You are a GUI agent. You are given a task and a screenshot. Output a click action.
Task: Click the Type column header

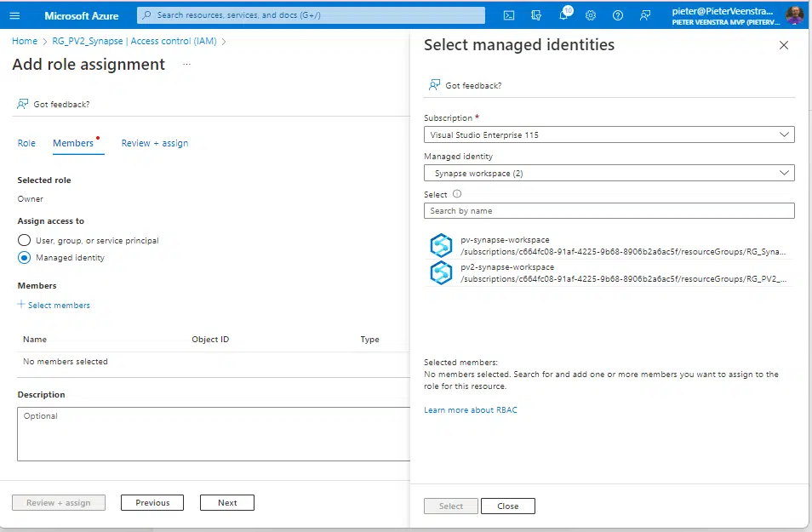[x=369, y=340]
